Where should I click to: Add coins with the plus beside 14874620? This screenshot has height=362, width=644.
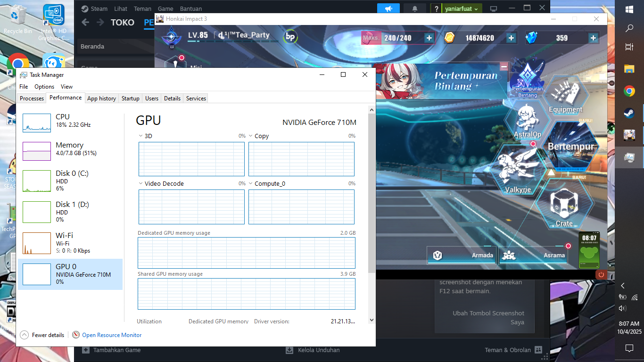512,38
